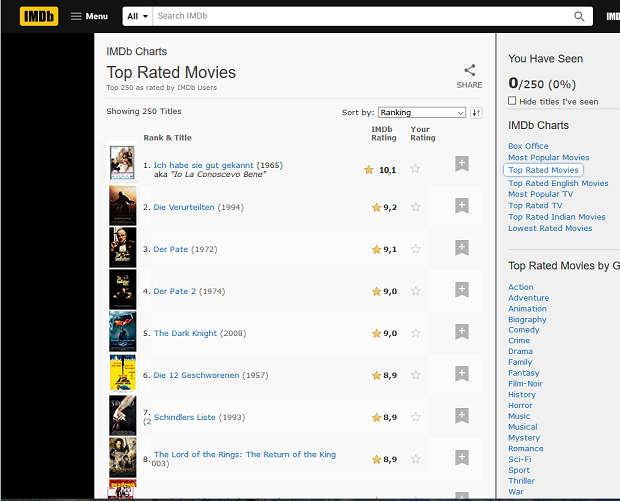Add Die 12 Geschworenen to watchlist

tap(461, 374)
